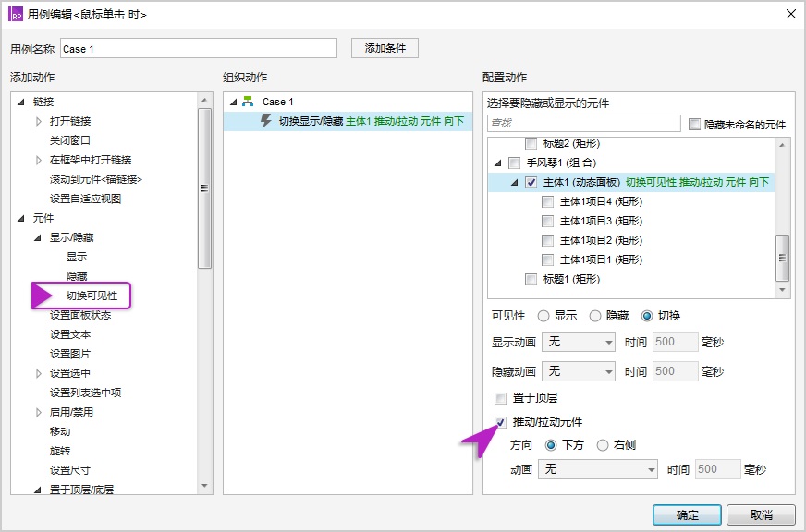Check the 标题1 (矩形) checkbox
This screenshot has height=532, width=806.
(x=531, y=279)
